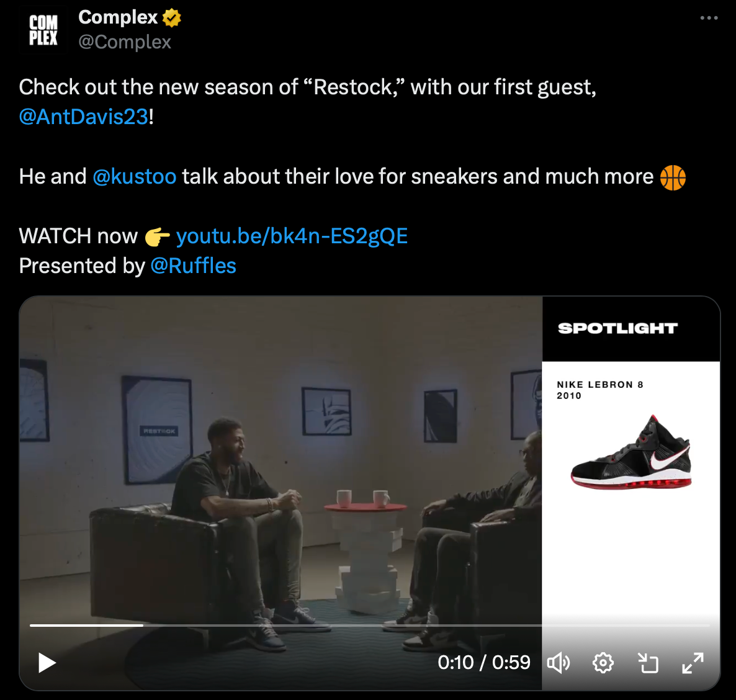Enter fullscreen with expand arrows icon
This screenshot has width=736, height=700.
(693, 663)
